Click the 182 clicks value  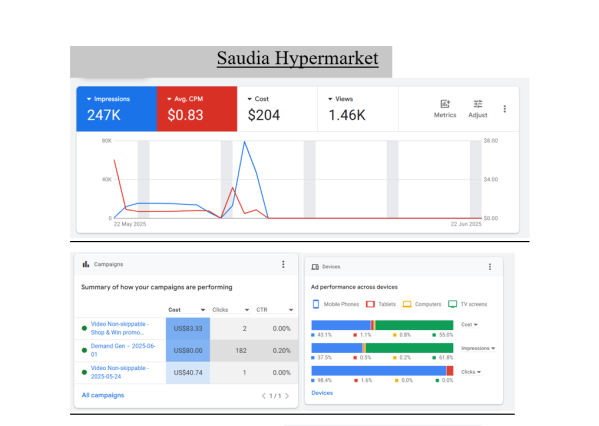point(241,351)
